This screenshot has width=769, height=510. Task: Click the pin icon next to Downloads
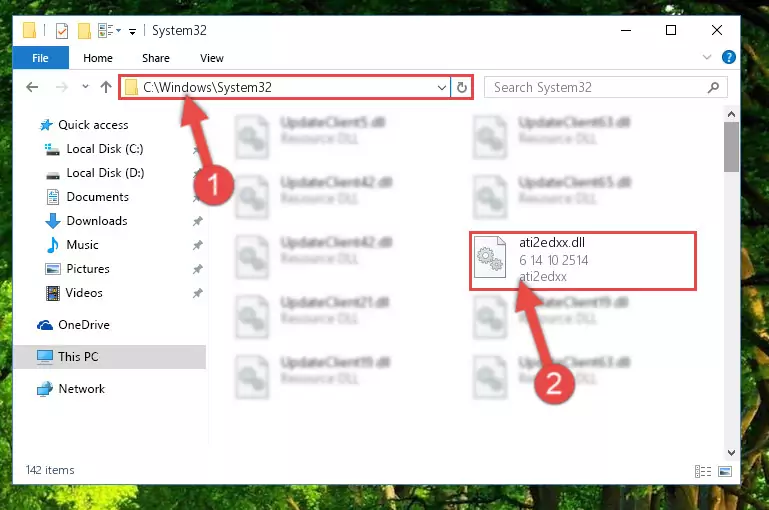pyautogui.click(x=197, y=221)
